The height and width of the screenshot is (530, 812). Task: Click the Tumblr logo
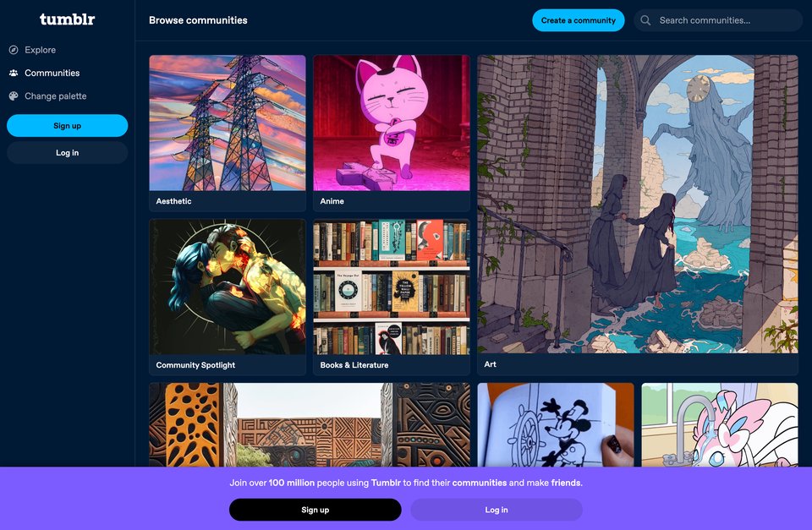tap(68, 19)
